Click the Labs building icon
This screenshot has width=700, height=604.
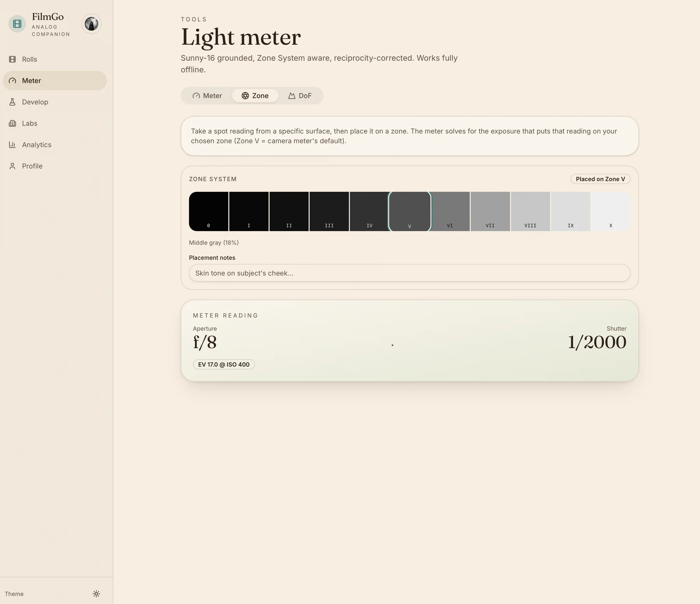(x=12, y=123)
